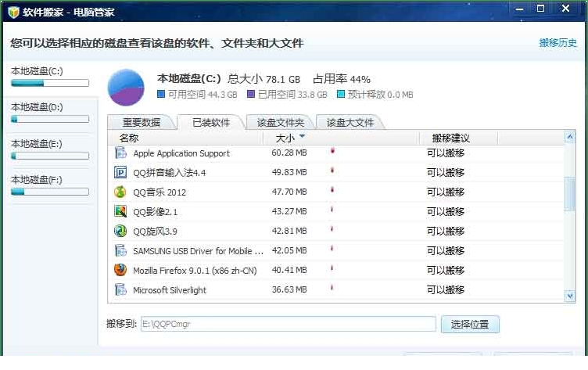Click the purple 已用空间 legend swatch
Screen dimensions: 588x370
251,94
